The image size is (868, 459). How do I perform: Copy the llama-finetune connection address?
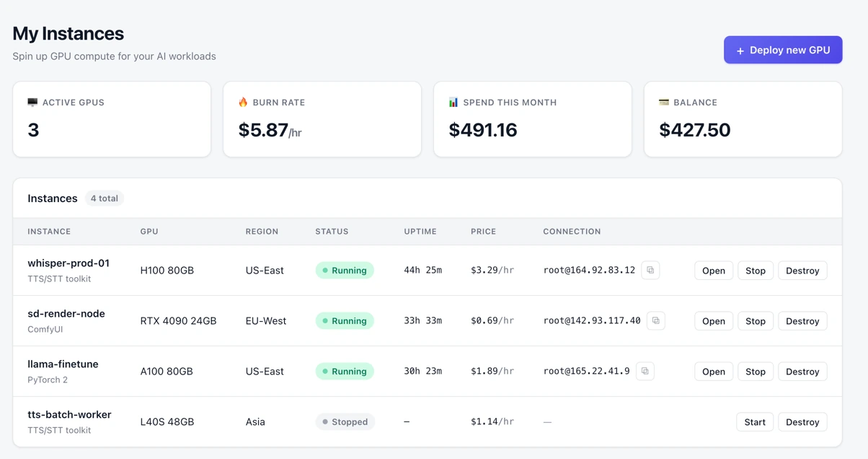(x=645, y=371)
